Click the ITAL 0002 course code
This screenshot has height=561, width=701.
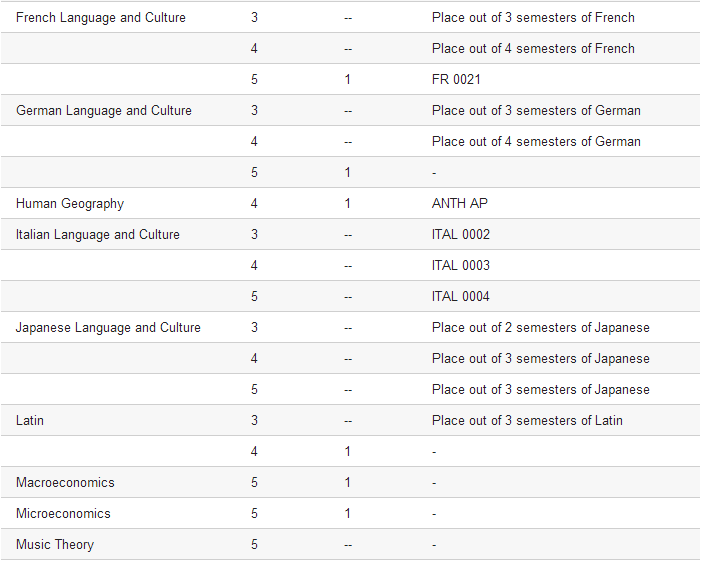(x=461, y=234)
